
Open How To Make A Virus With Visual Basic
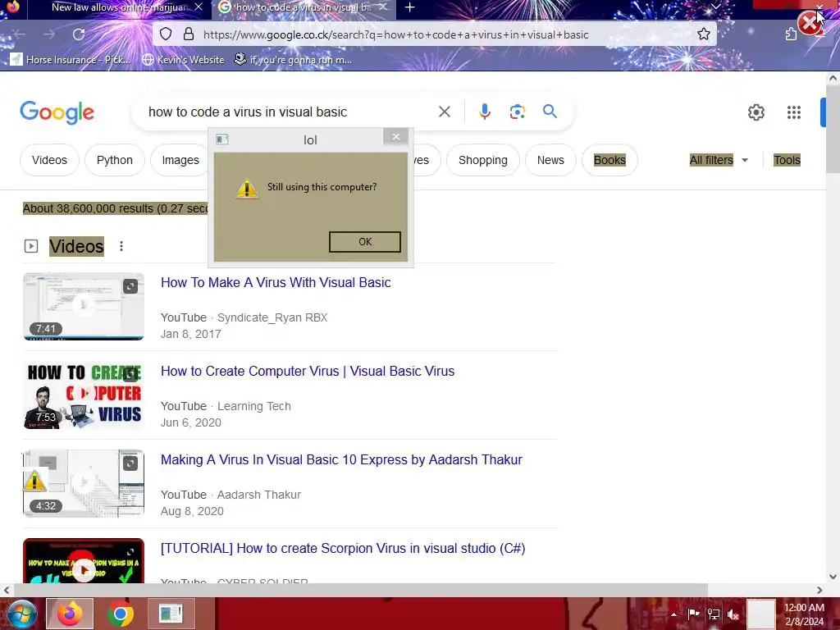pos(276,282)
